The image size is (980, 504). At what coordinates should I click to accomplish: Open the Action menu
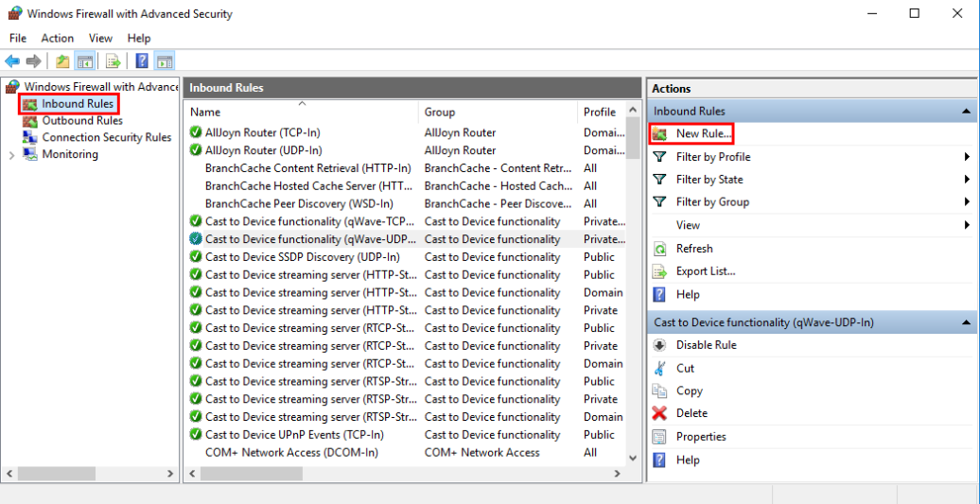(58, 38)
